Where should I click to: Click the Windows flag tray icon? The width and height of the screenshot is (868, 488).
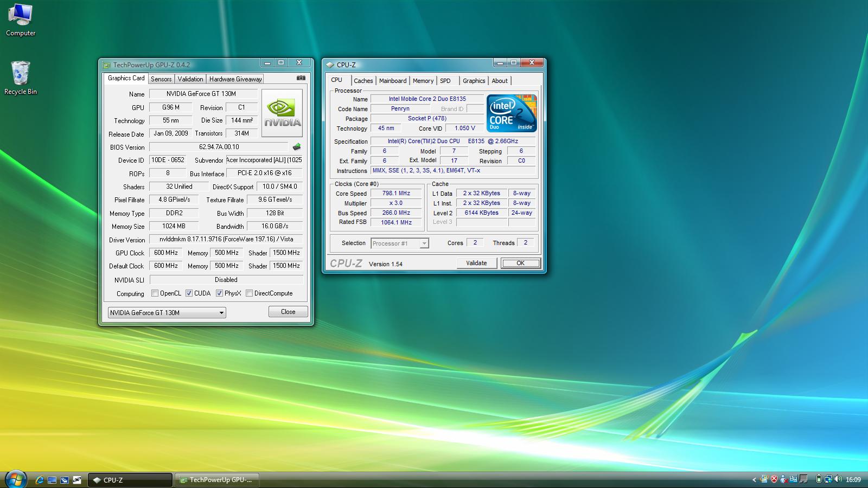click(x=764, y=479)
